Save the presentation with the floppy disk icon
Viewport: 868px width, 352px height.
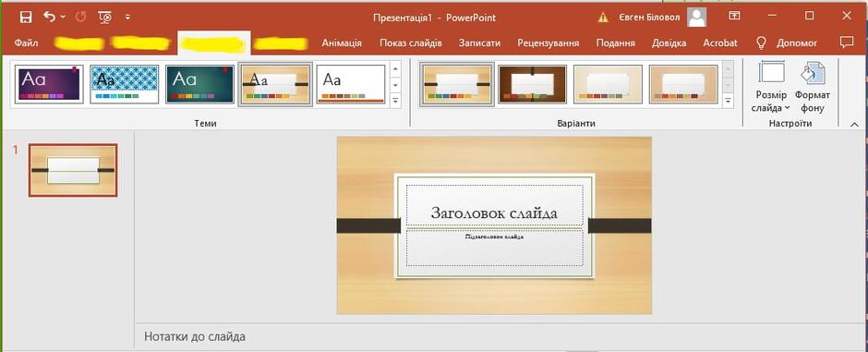(x=26, y=18)
